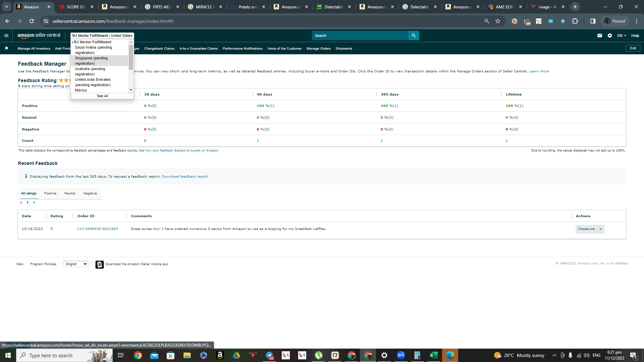This screenshot has height=362, width=644.
Task: Reload the browser page
Action: [32, 21]
